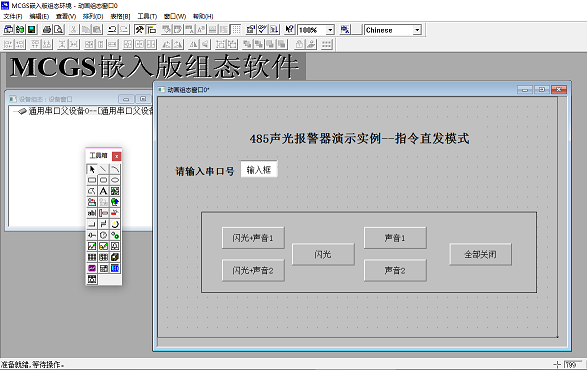Open the Chinese language dropdown
Image resolution: width=587 pixels, height=370 pixels.
point(417,30)
